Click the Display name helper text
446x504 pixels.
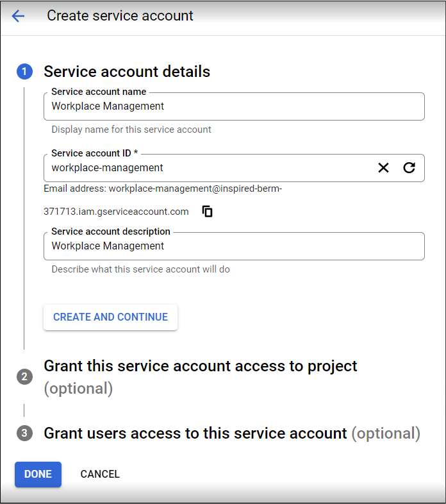(131, 130)
